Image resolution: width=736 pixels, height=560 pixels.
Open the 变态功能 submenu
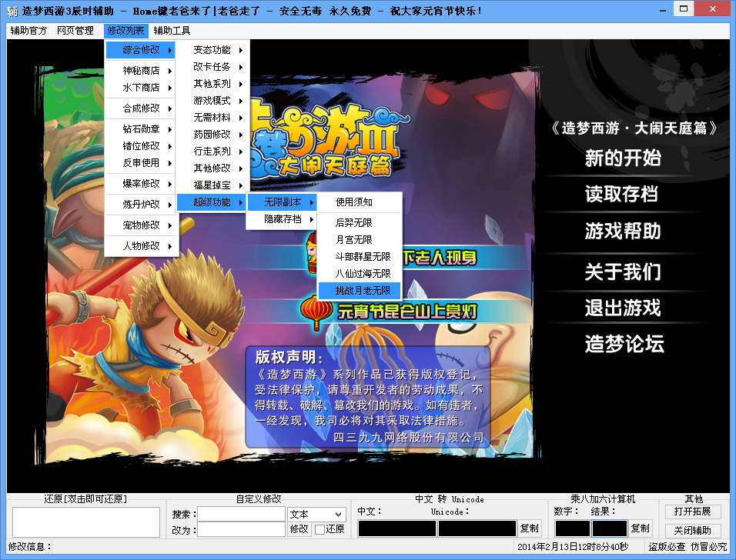212,50
